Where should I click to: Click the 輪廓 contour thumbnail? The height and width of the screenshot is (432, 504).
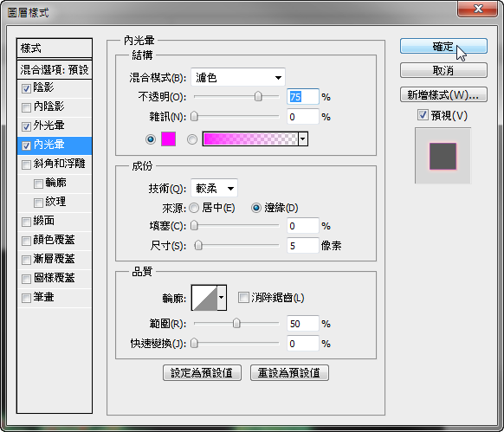click(x=204, y=298)
